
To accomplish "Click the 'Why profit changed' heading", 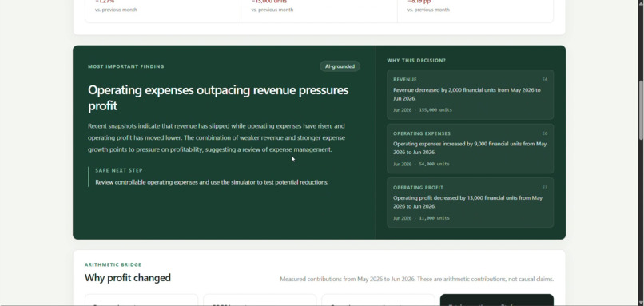I will point(128,278).
